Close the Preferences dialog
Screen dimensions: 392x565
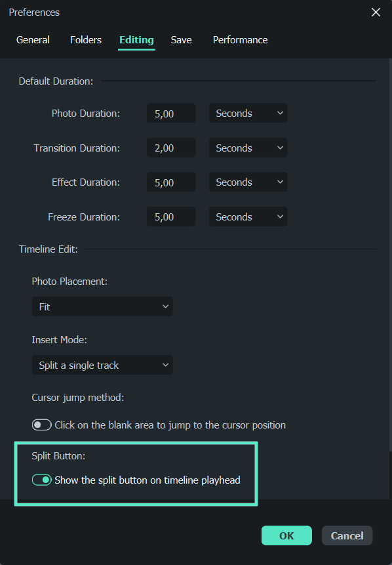tap(376, 12)
